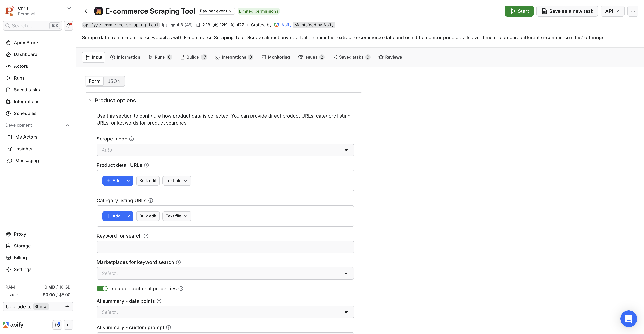Open Text file dropdown for Category listing URLs
Screen dimensions: 644x334
[x=177, y=216]
